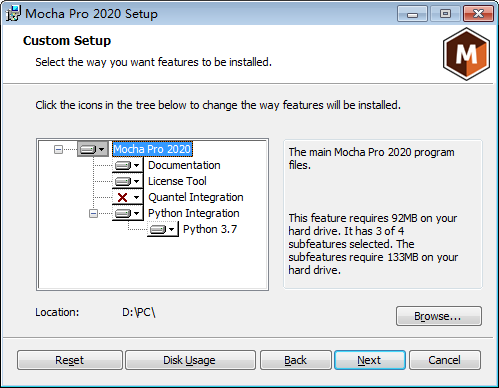This screenshot has height=388, width=499.
Task: Open the Documentation feature drive icon dropdown
Action: pyautogui.click(x=128, y=165)
